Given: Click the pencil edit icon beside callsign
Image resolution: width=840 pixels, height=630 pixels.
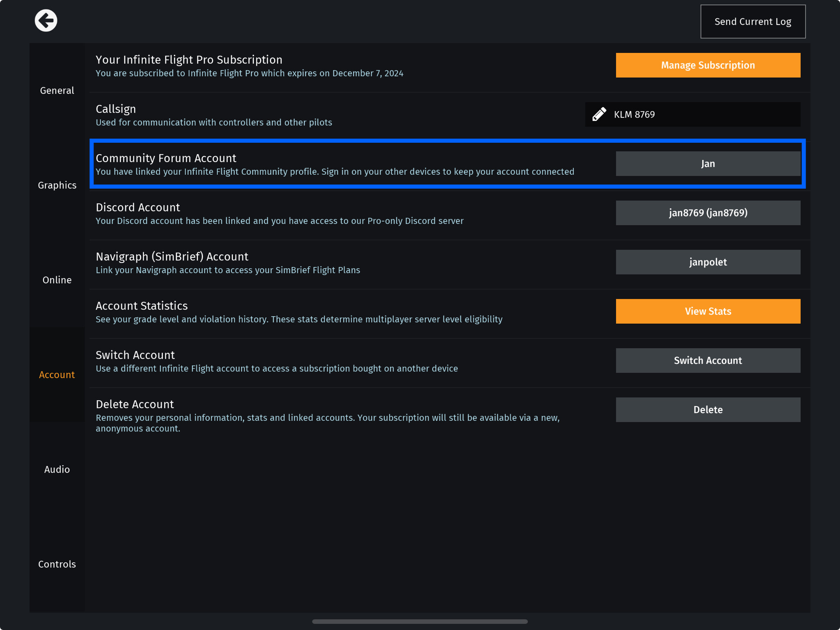Looking at the screenshot, I should (x=599, y=114).
